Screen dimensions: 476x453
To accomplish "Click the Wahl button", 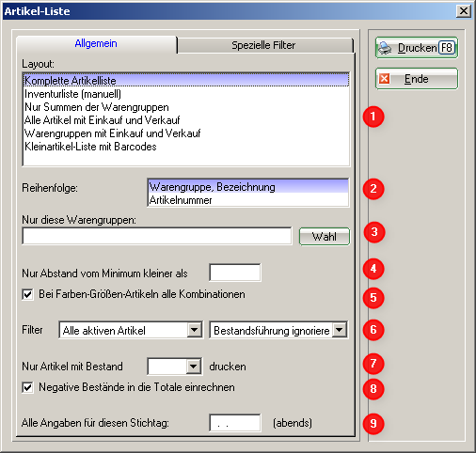I will tap(325, 237).
